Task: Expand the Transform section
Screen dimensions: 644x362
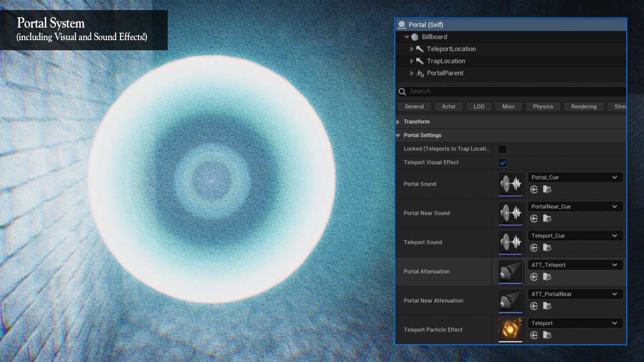Action: point(398,122)
